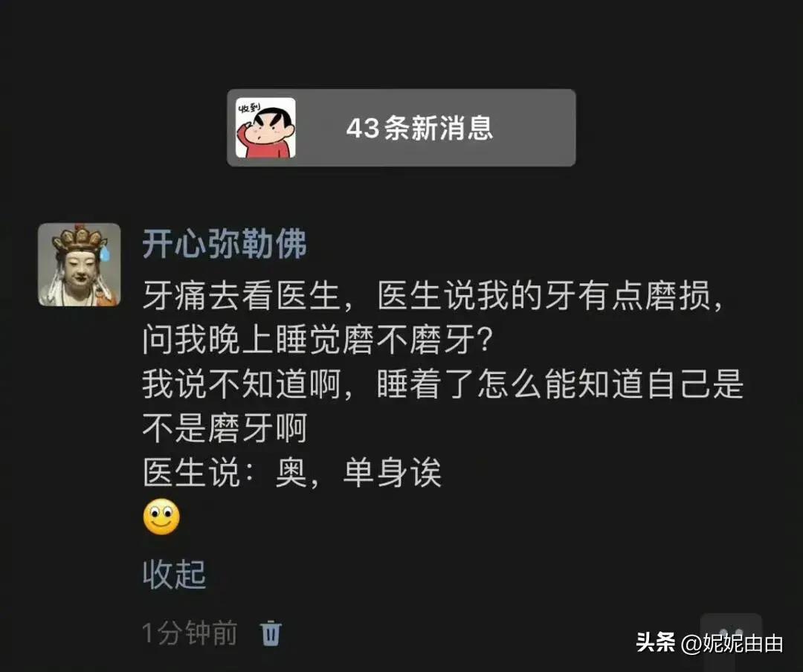This screenshot has height=672, width=803.
Task: Select the line 医生说：奥，单身诶
Action: pos(292,472)
